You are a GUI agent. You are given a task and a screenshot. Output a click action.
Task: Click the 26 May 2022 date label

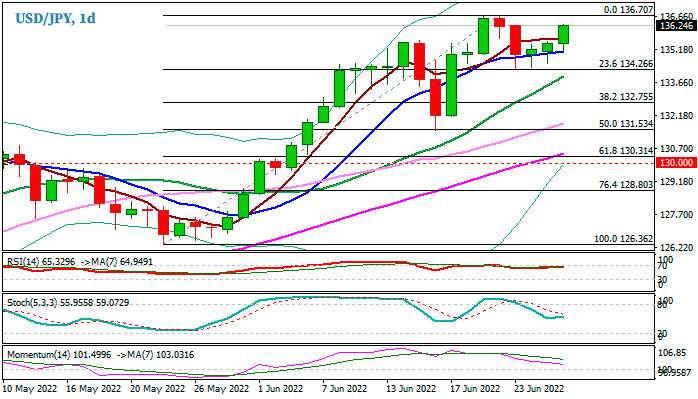[222, 389]
